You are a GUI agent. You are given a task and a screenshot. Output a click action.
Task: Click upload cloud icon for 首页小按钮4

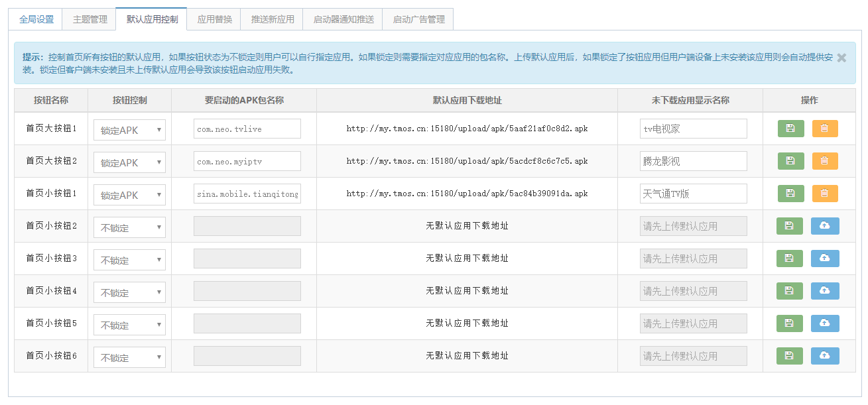pos(824,291)
